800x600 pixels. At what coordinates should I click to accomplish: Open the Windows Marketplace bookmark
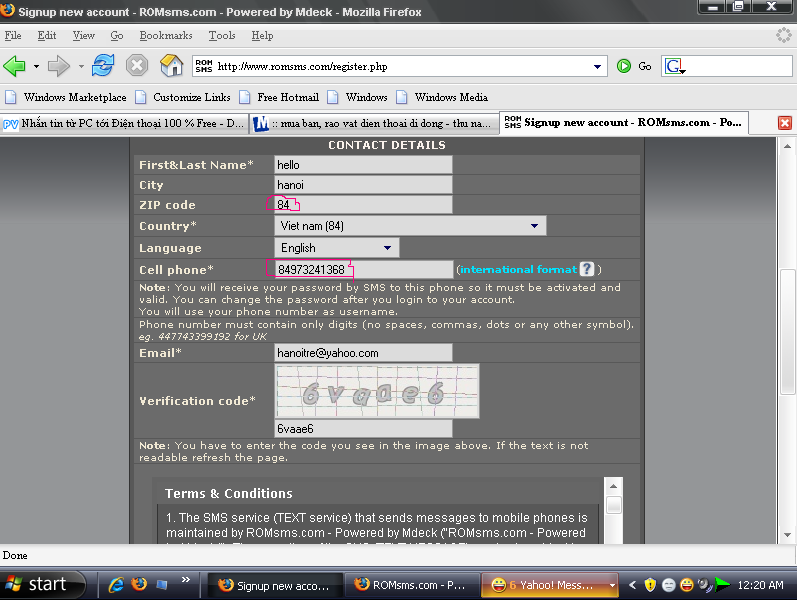(x=66, y=97)
